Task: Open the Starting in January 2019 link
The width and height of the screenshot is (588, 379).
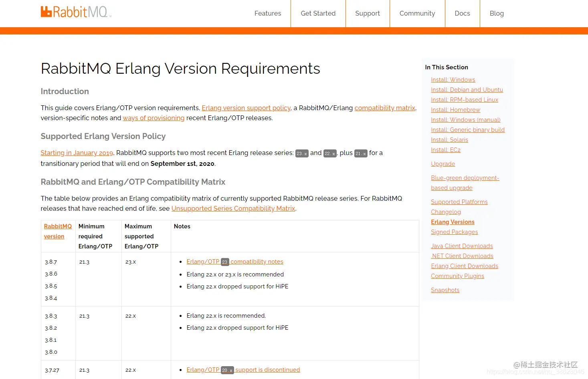Action: pyautogui.click(x=77, y=153)
